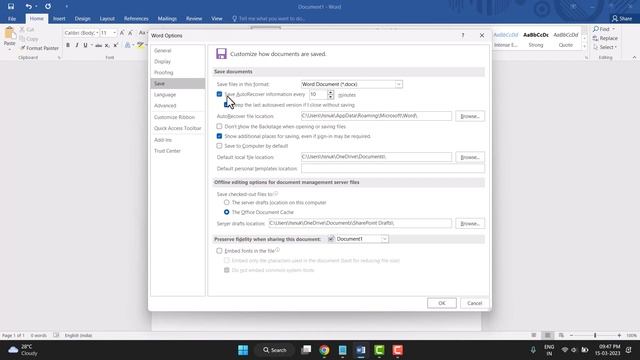Increase AutoRecover minutes with up arrow
640x360 pixels.
pyautogui.click(x=331, y=92)
